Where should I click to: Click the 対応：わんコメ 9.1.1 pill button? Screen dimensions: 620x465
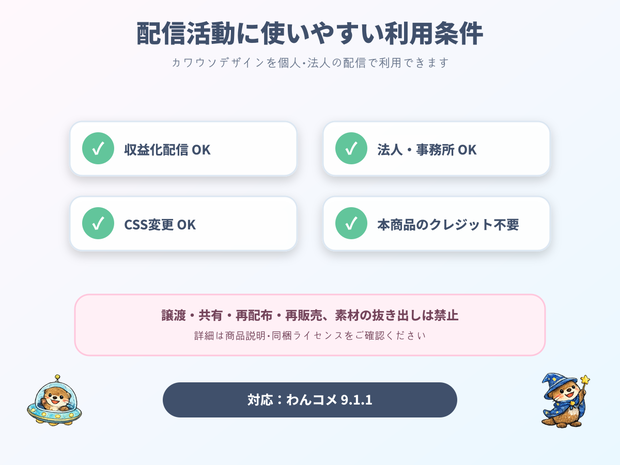click(x=310, y=400)
